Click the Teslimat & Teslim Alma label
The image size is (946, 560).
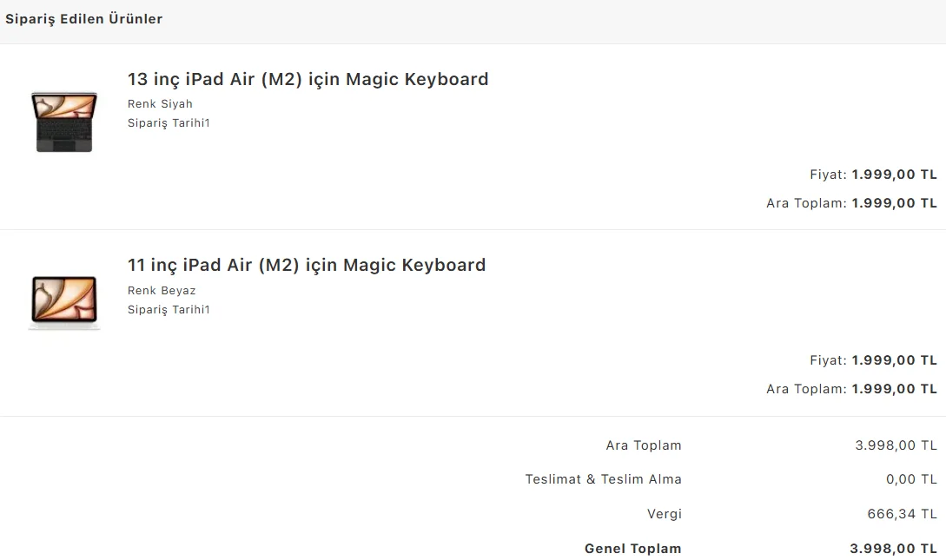point(603,479)
